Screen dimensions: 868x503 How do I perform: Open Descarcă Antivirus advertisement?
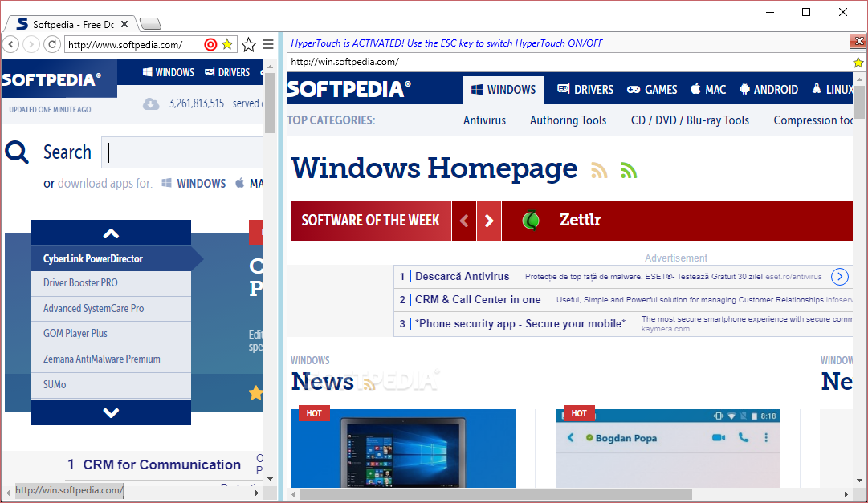462,276
